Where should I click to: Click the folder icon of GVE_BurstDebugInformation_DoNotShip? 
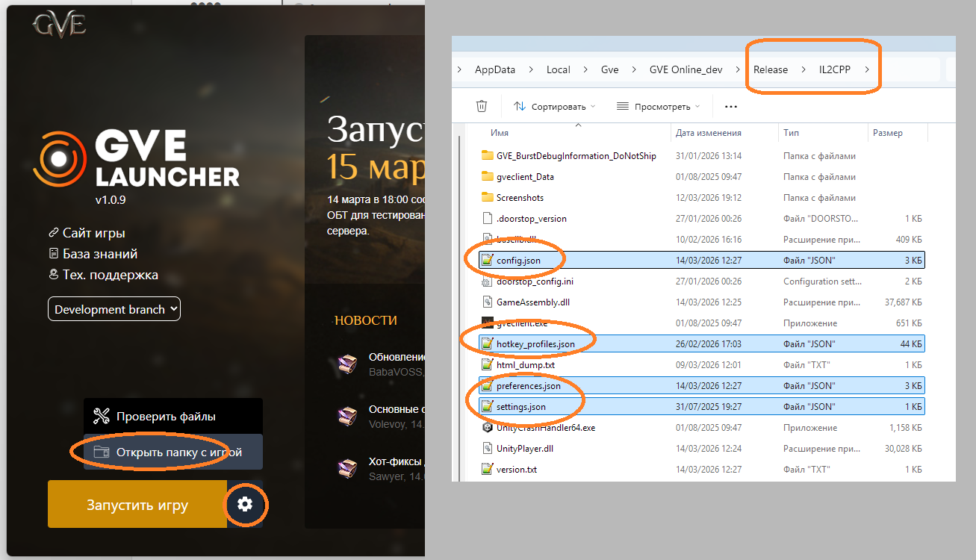click(488, 156)
